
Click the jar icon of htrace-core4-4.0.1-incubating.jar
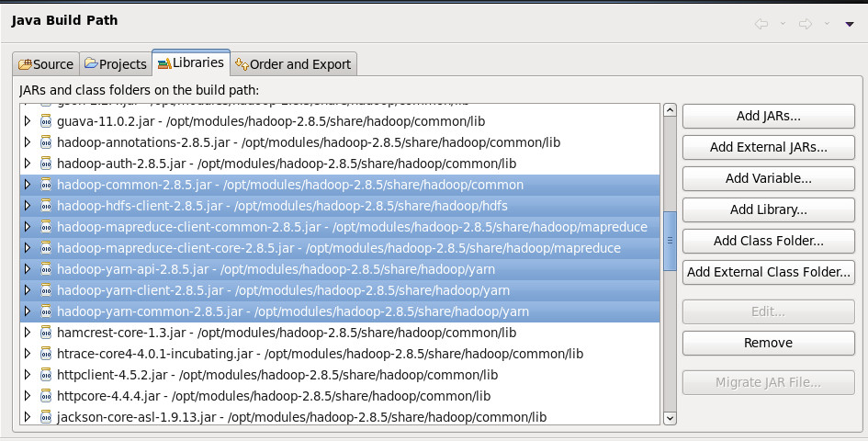(46, 354)
